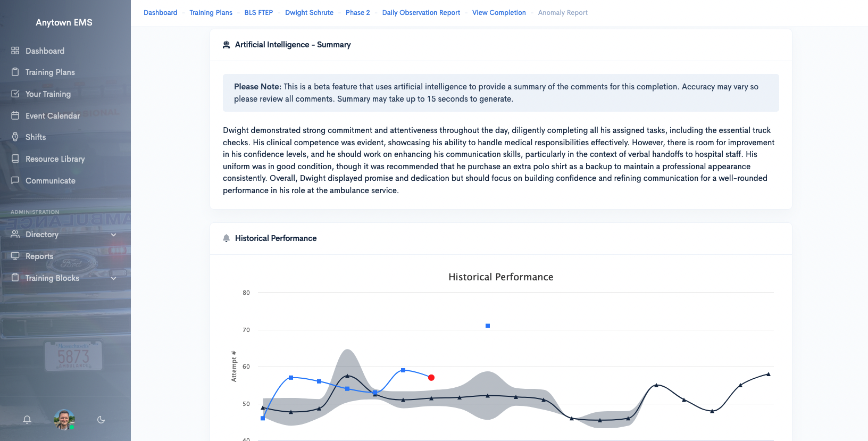
Task: Open the Resource Library book icon
Action: point(15,159)
